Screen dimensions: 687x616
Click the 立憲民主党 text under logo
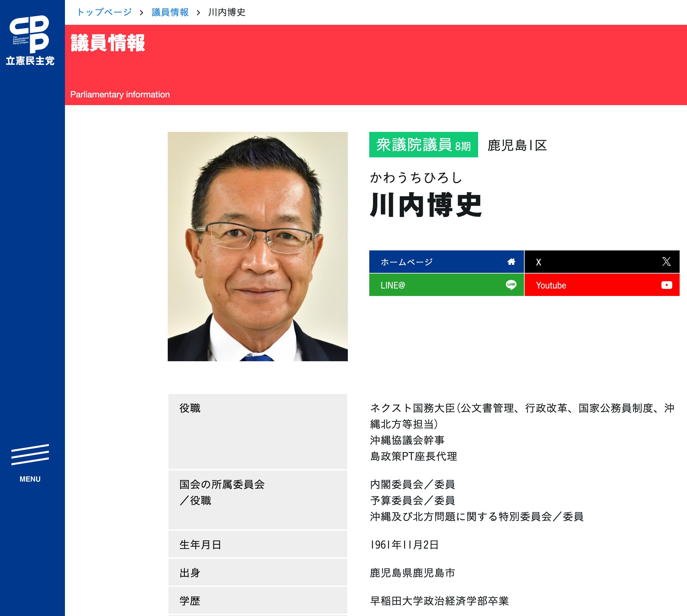point(30,61)
